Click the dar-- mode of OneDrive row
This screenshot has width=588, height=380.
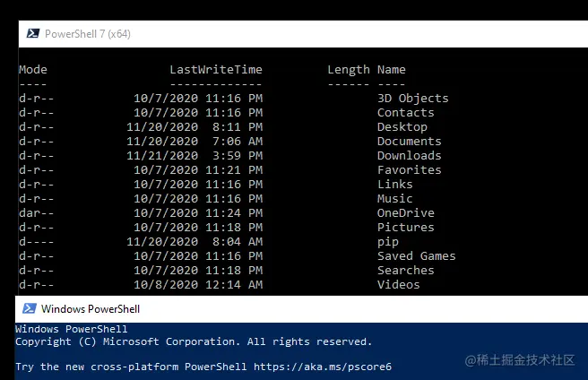click(37, 213)
